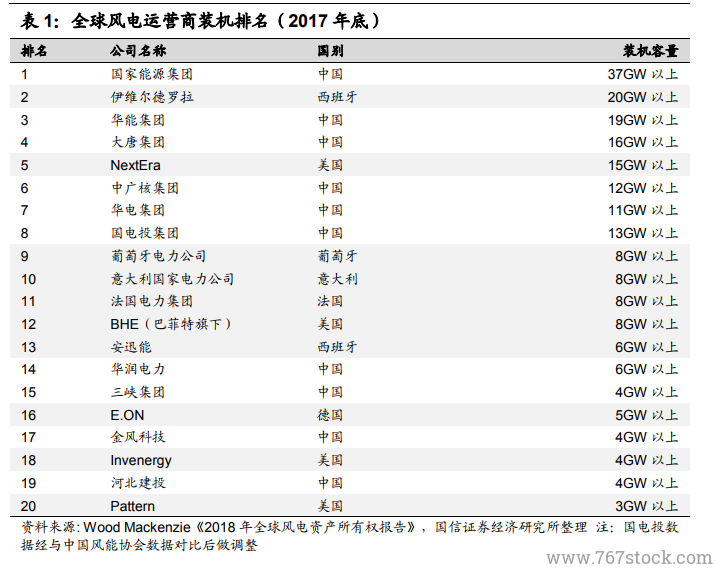Click country 德国 in E.ON row
721x573 pixels.
330,415
